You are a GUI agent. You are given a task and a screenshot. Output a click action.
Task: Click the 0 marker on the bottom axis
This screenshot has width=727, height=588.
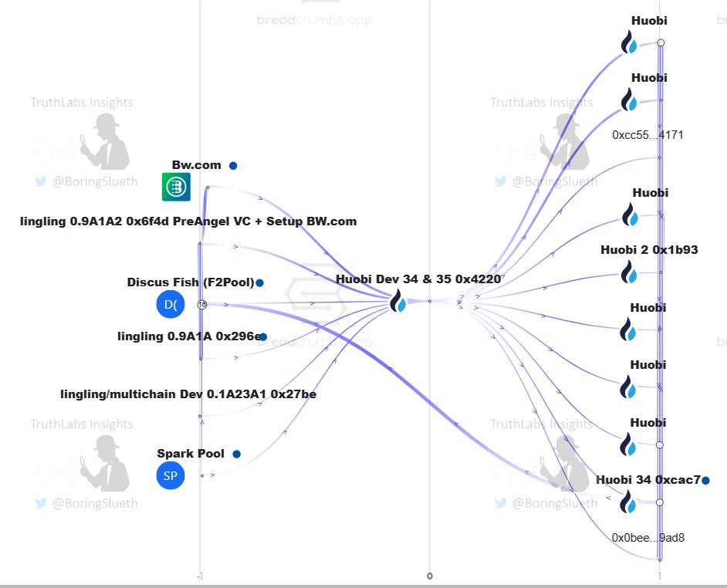(x=430, y=576)
